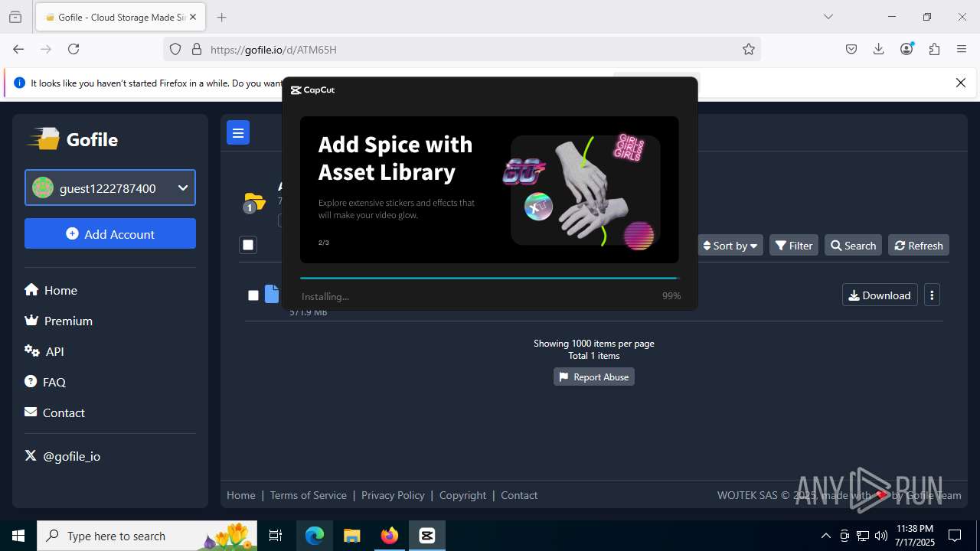Open the Firefox downloads panel
The height and width of the screenshot is (551, 980).
tap(879, 49)
